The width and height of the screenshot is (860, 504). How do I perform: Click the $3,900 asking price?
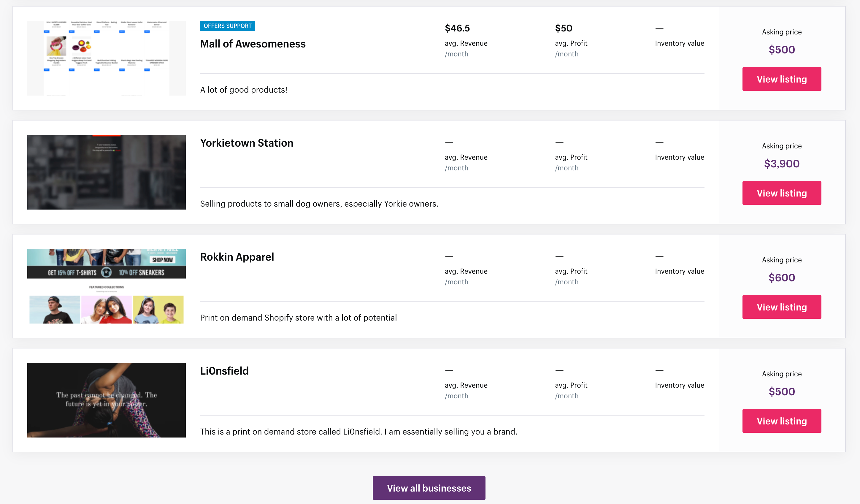782,164
